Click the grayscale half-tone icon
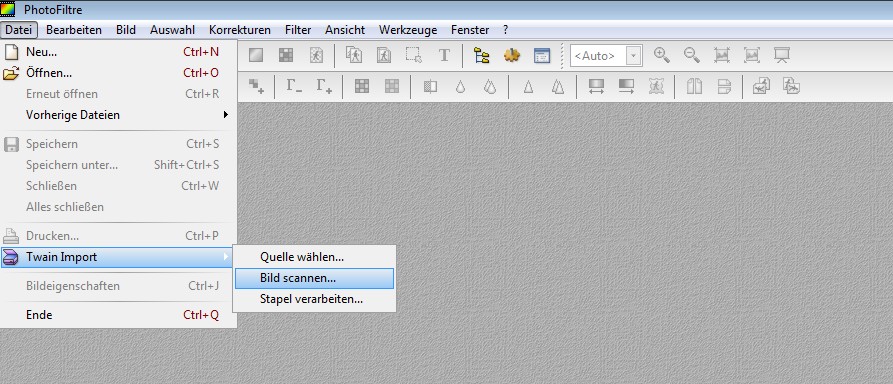The image size is (893, 384). click(x=430, y=87)
